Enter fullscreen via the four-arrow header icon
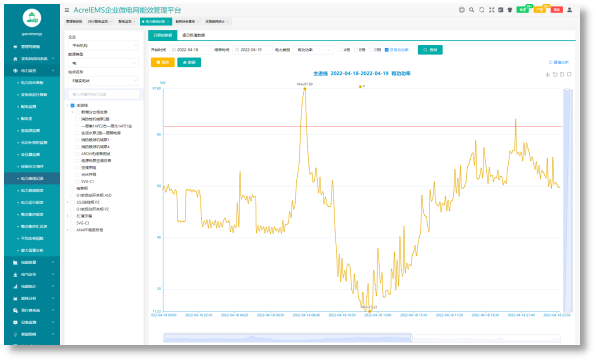This screenshot has width=597, height=361. [492, 10]
